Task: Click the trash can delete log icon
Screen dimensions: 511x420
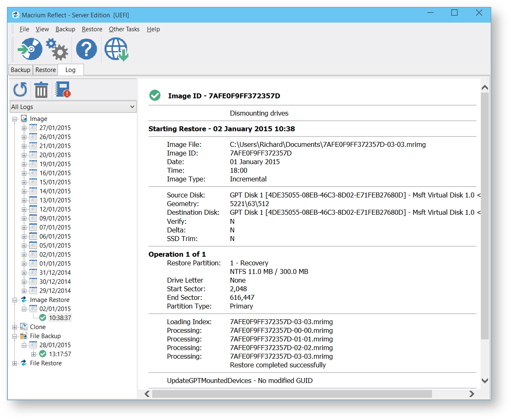Action: tap(41, 90)
